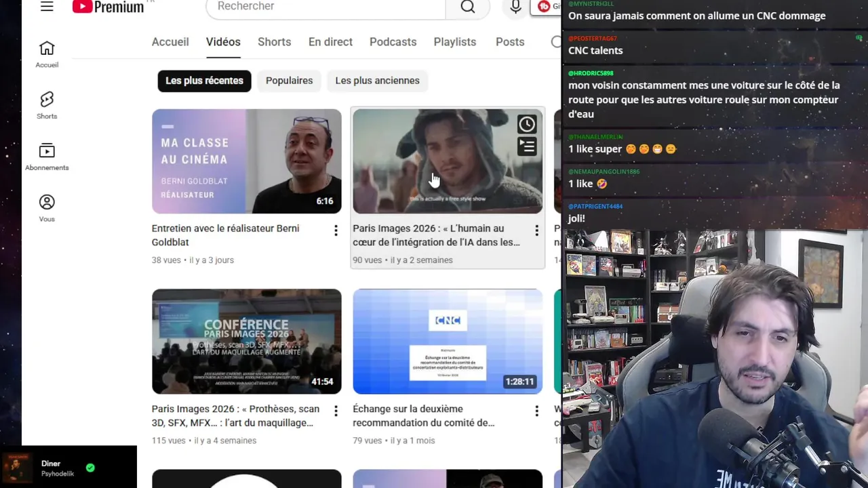The image size is (868, 488).
Task: Select the Les plus récentes filter
Action: click(204, 81)
